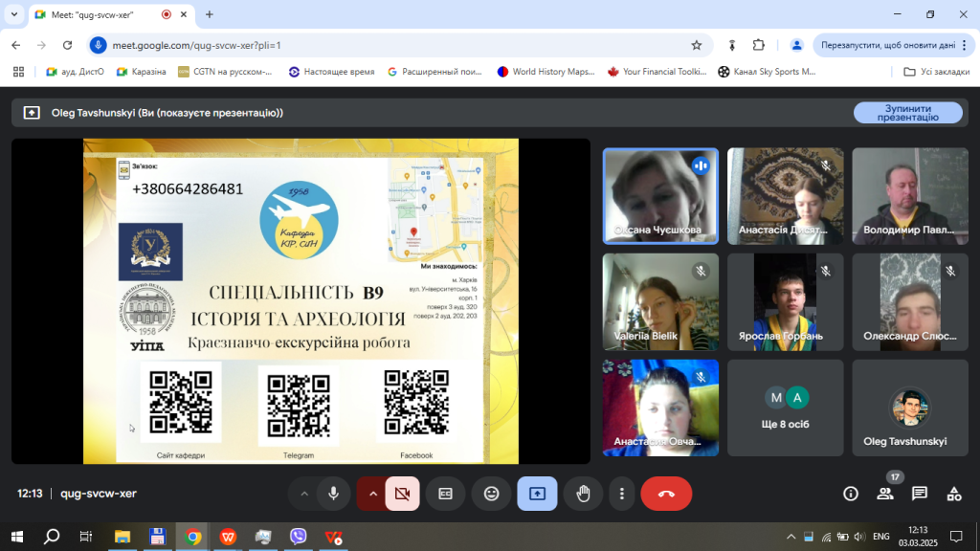Screen dimensions: 980x551
Task: Show hidden system tray icons
Action: click(791, 537)
